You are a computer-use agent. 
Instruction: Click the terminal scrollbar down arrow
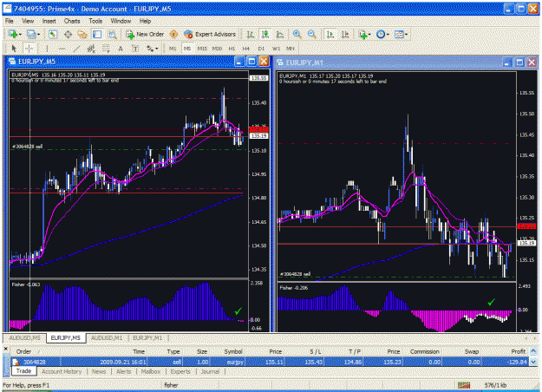click(533, 362)
